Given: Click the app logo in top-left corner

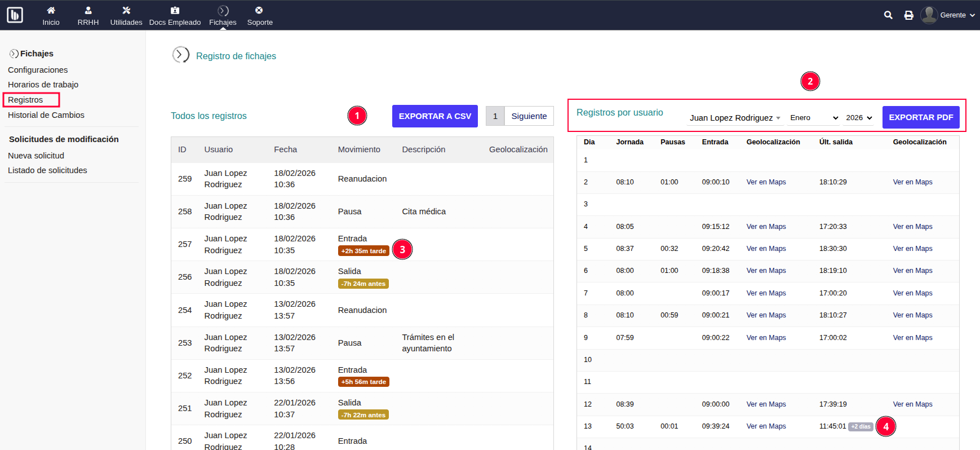Looking at the screenshot, I should (15, 15).
